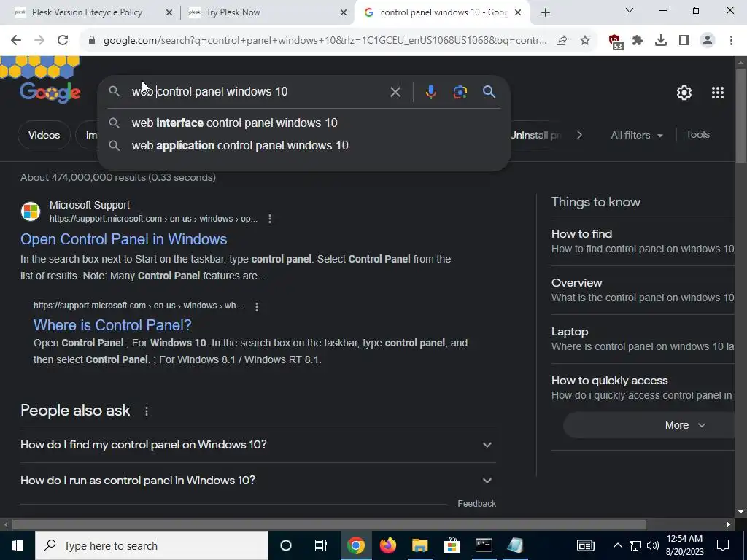Start voice search with microphone icon
This screenshot has width=747, height=560.
(x=430, y=92)
